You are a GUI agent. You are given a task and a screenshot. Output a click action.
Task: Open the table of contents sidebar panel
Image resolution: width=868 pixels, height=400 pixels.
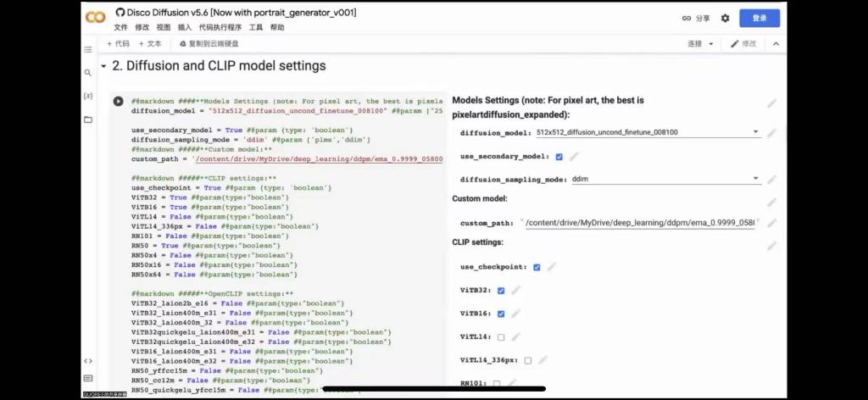pos(88,50)
